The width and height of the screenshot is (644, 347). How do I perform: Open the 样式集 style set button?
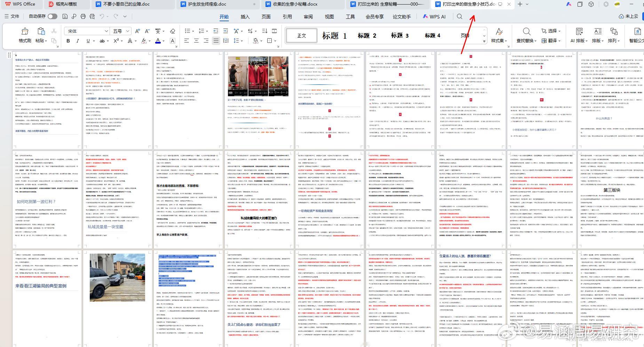tap(499, 36)
